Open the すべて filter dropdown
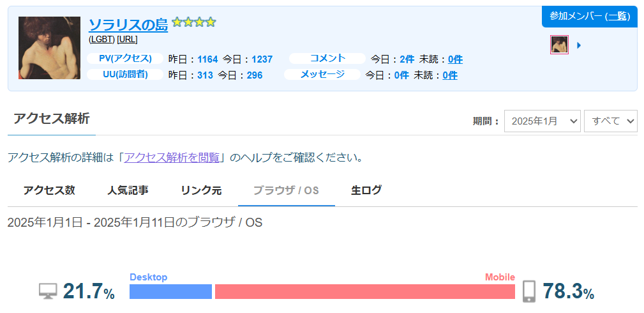 (610, 121)
